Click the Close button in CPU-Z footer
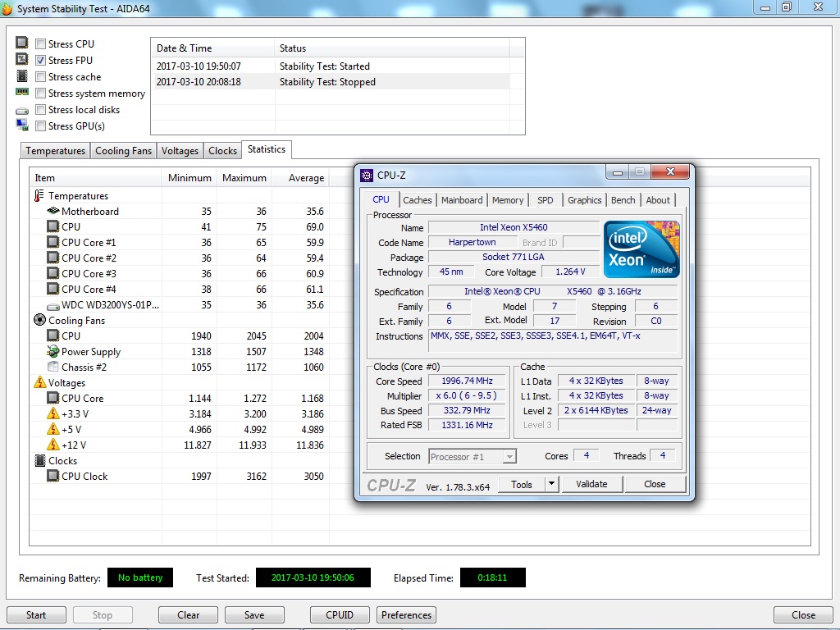 tap(655, 484)
